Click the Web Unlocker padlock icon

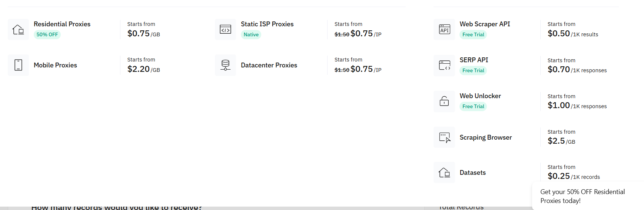[444, 101]
